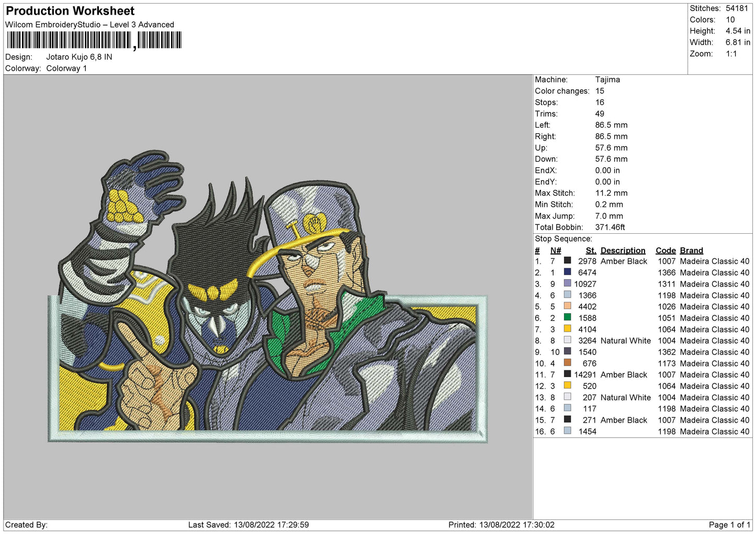The image size is (756, 534).
Task: Click the Min Stitch value '0.2 mm'
Action: click(x=609, y=204)
